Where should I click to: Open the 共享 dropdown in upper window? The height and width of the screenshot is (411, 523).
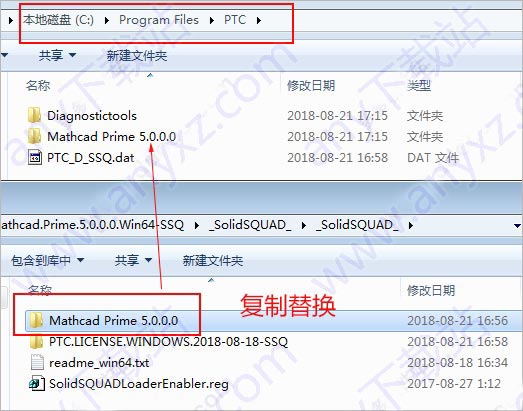(x=57, y=55)
